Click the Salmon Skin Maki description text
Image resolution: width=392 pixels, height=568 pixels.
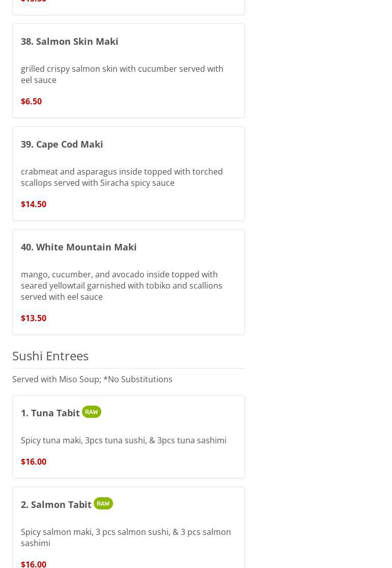(122, 74)
